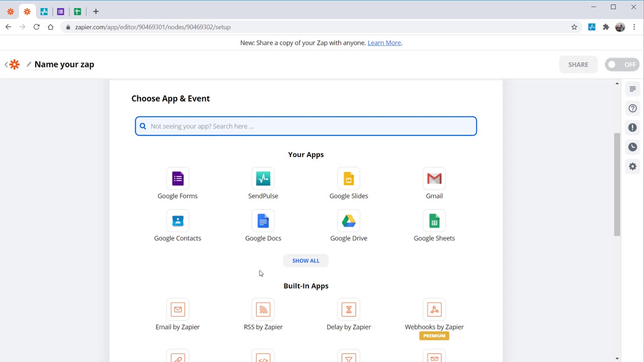Click the PREMIUM badge under Webhooks

434,336
